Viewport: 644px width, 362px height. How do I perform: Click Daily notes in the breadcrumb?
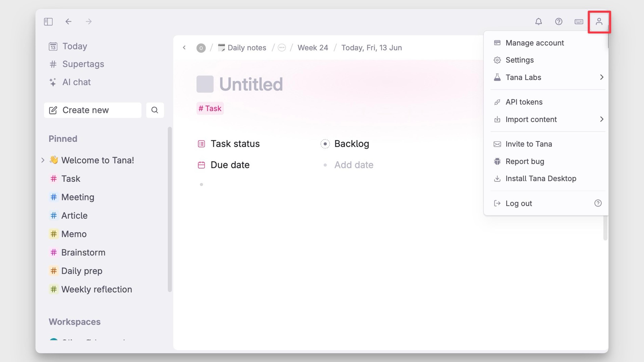242,48
